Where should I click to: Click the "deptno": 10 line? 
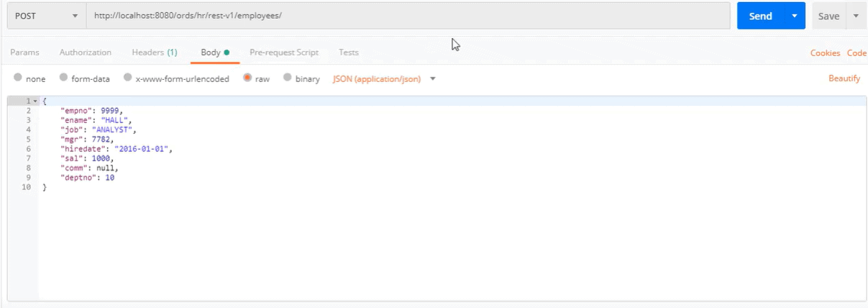88,177
